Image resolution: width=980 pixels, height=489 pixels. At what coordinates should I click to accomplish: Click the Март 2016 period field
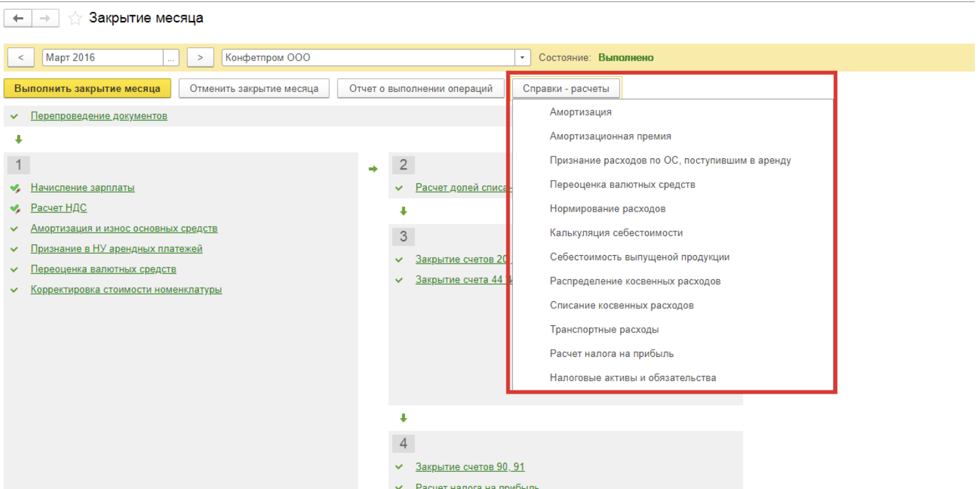102,58
